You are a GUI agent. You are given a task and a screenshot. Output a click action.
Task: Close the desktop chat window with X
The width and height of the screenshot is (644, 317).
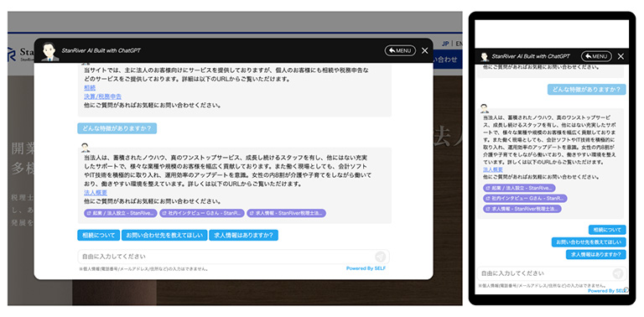(424, 50)
